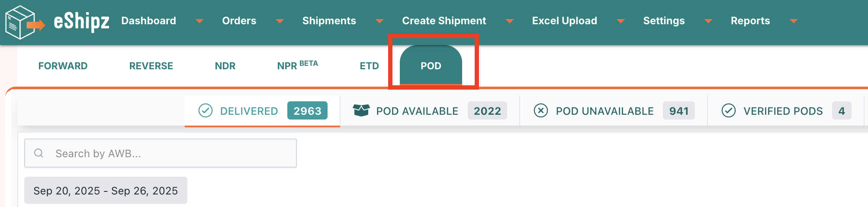Open the Create Shipment dropdown arrow
868x207 pixels.
point(510,21)
